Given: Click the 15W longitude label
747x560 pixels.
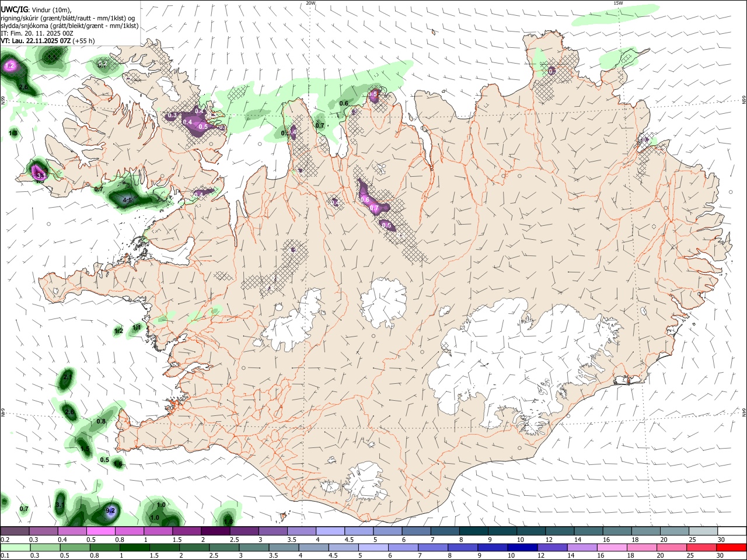Looking at the screenshot, I should [x=618, y=3].
